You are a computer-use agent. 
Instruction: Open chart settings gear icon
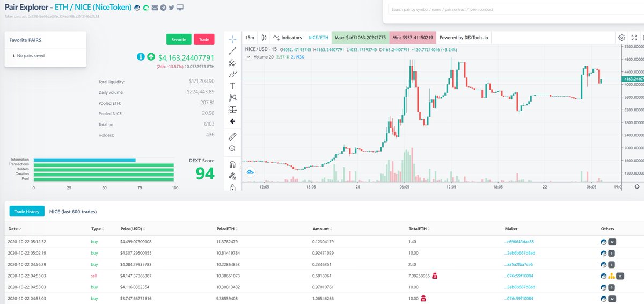tap(621, 38)
